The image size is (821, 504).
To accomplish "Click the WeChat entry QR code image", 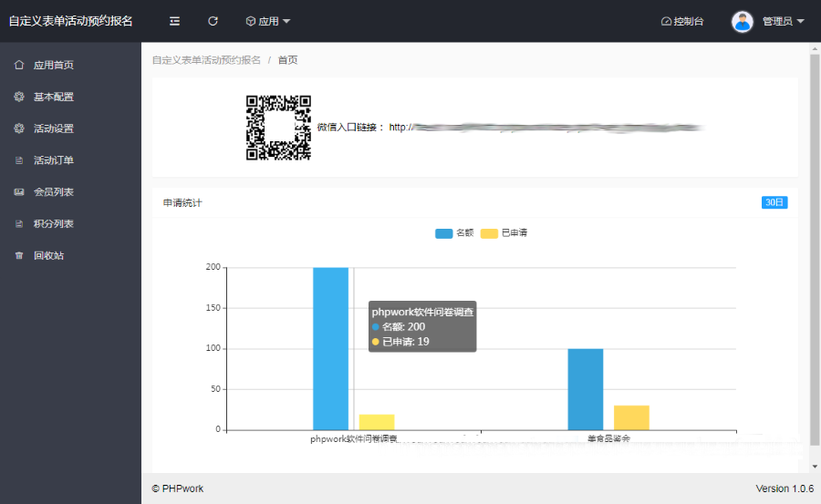I will 279,128.
